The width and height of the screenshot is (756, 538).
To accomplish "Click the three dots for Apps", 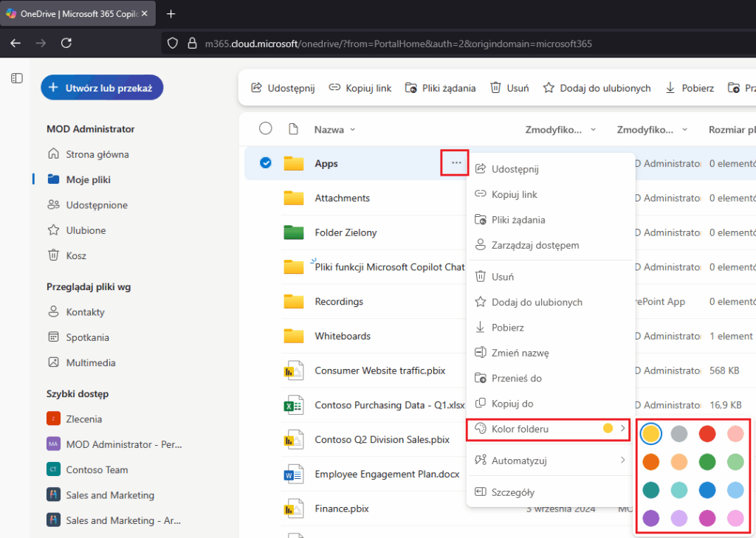I will (x=456, y=163).
